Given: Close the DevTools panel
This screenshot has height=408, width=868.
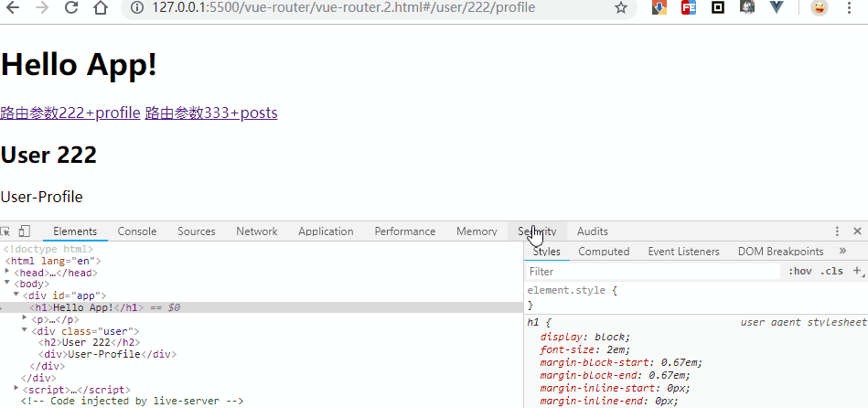Looking at the screenshot, I should [x=858, y=231].
